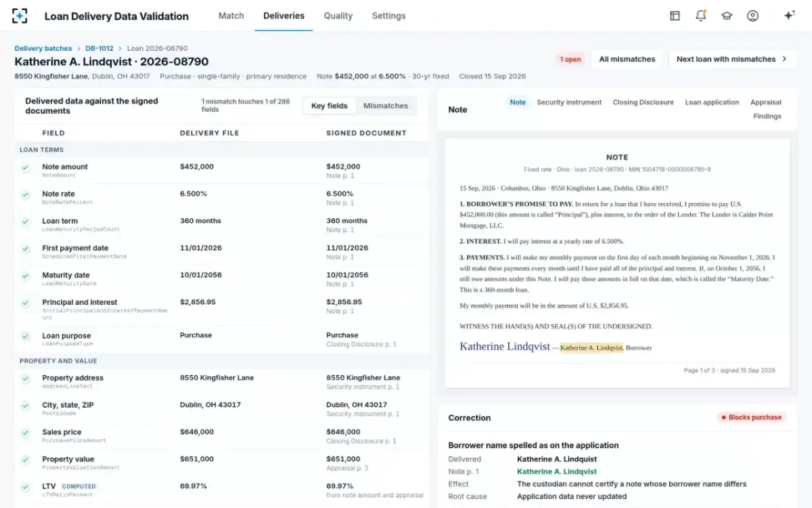Click the First payment date check icon
The width and height of the screenshot is (812, 508).
pos(25,249)
